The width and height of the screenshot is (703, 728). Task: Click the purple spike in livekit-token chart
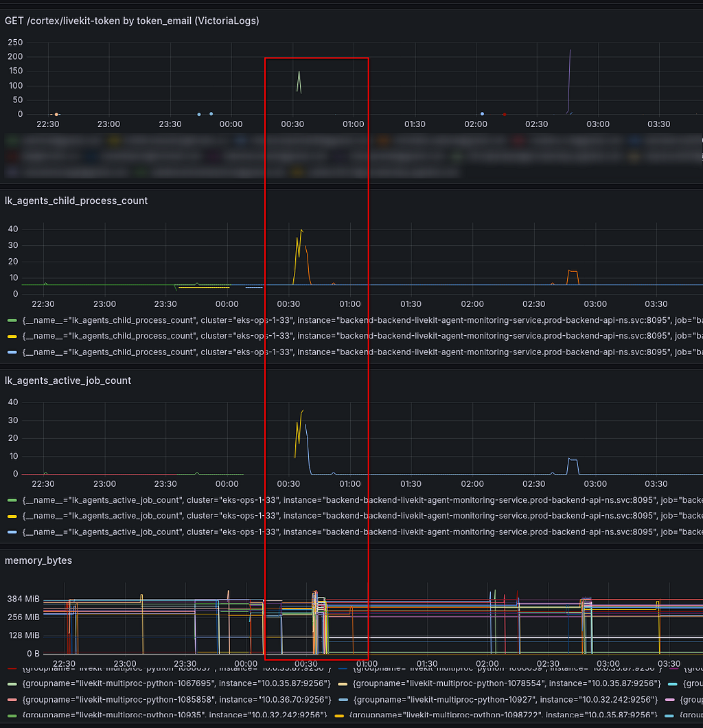point(569,79)
